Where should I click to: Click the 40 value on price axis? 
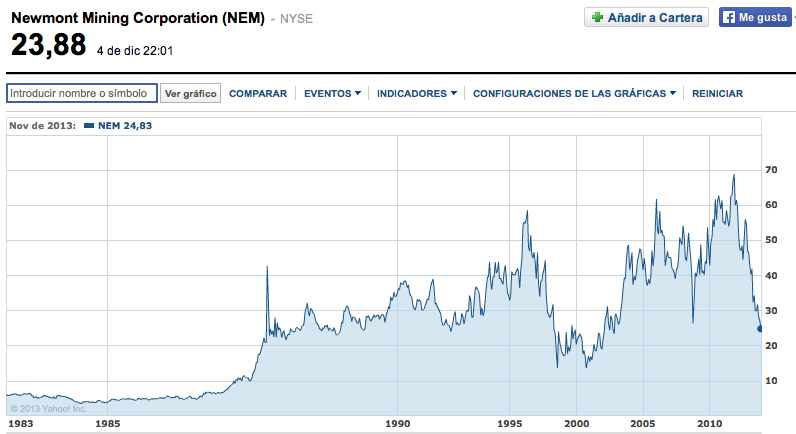click(771, 276)
